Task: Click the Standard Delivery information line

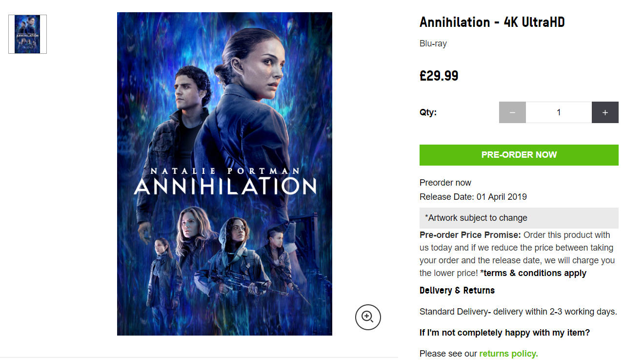Action: (518, 312)
